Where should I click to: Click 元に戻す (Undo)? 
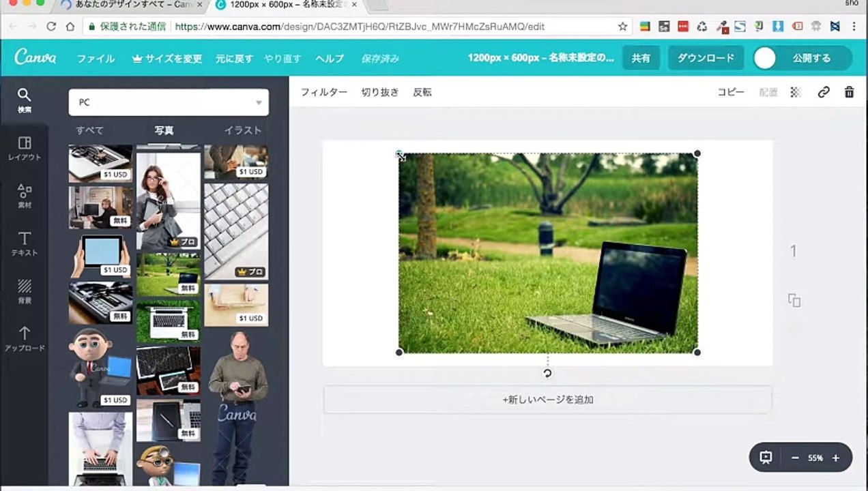(x=234, y=59)
